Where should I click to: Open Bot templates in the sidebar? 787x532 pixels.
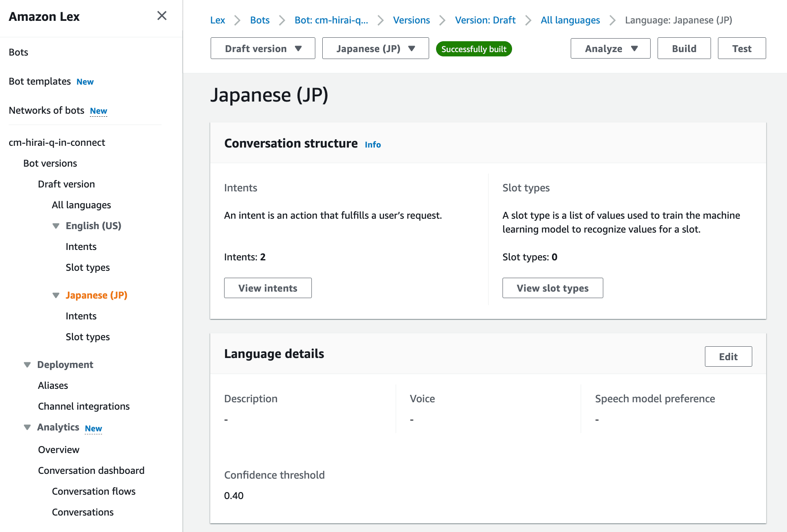pyautogui.click(x=40, y=82)
